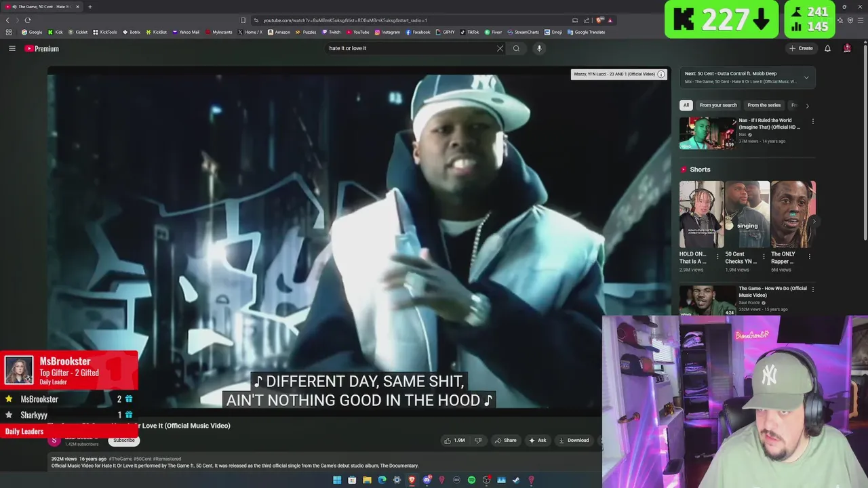Show info for Mozzy 23 AND 1 card
868x488 pixels.
click(661, 74)
